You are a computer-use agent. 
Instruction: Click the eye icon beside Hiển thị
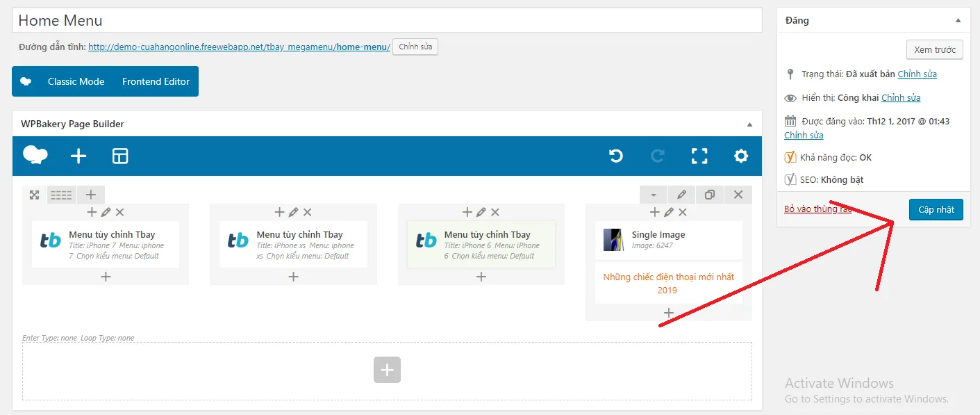[790, 98]
